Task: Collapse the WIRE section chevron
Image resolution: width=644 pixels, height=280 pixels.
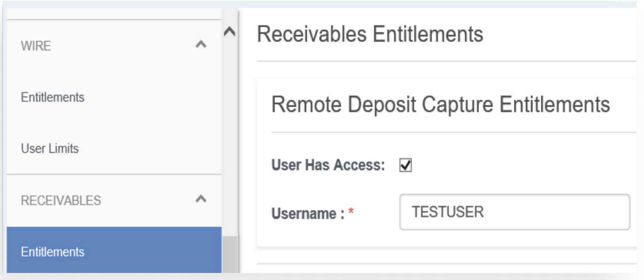Action: pyautogui.click(x=201, y=45)
